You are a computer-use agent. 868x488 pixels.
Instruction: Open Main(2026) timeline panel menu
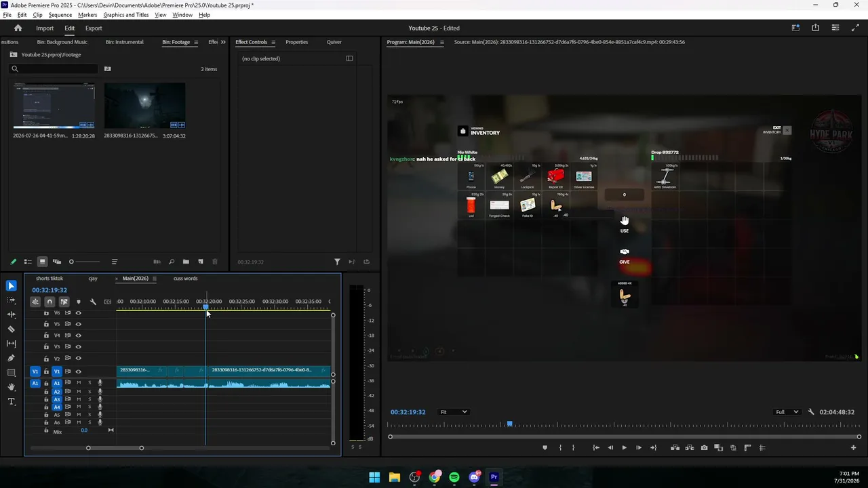point(155,279)
